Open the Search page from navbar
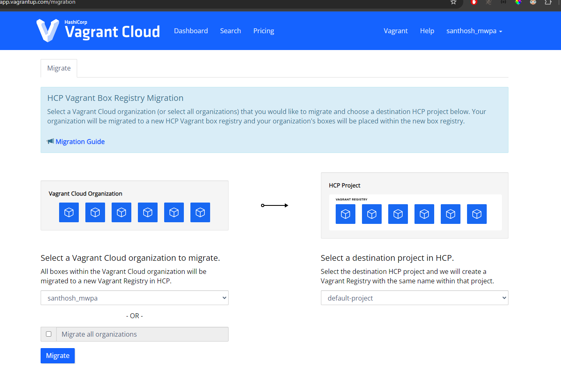The height and width of the screenshot is (392, 561). [x=230, y=31]
